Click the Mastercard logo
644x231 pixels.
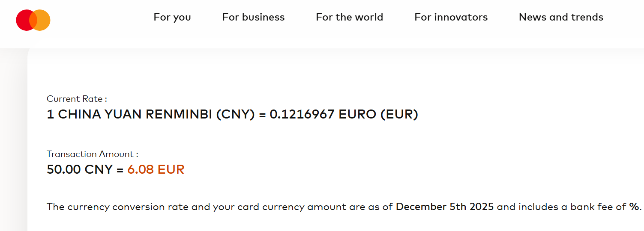[x=33, y=20]
